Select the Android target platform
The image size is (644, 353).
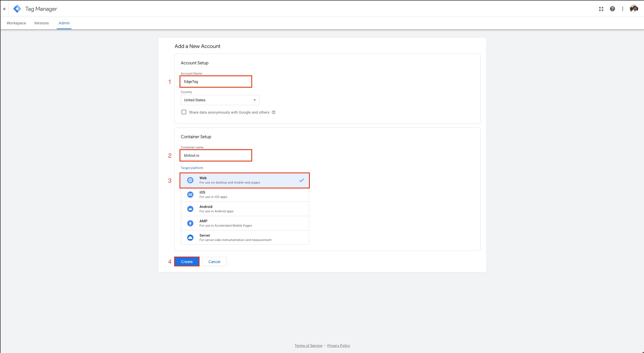pyautogui.click(x=245, y=209)
